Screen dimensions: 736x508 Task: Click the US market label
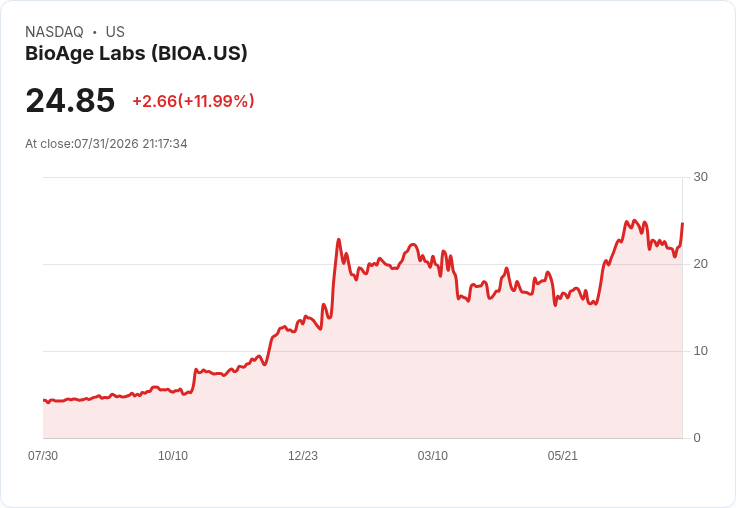pos(115,32)
